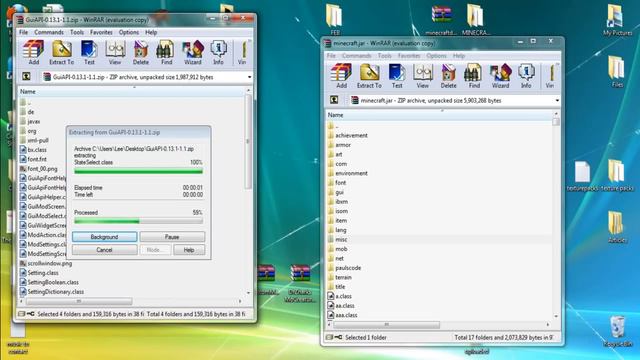Viewport: 640px width, 360px height.
Task: Click Add icon in GuiAPI WinRAR window
Action: [x=33, y=52]
